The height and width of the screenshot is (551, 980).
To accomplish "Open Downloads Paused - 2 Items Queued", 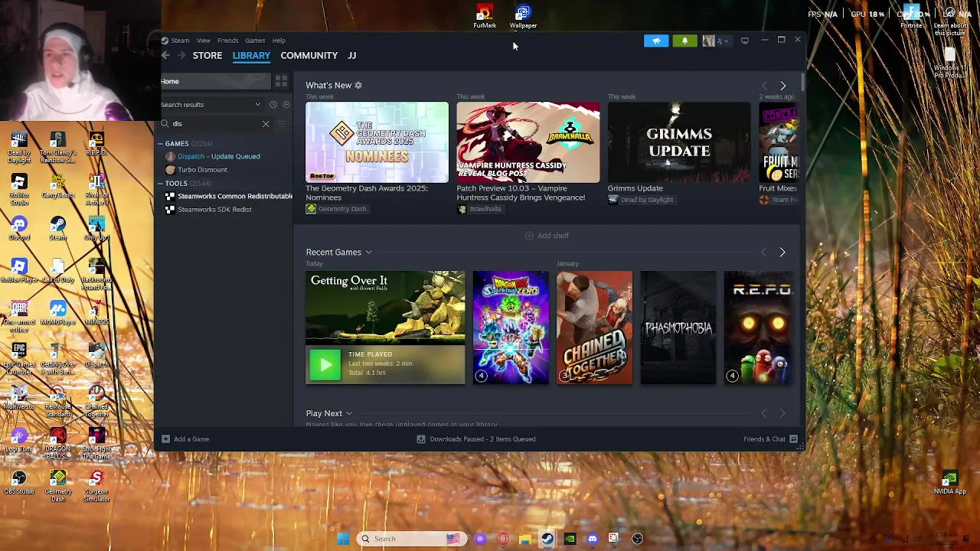I will coord(475,439).
